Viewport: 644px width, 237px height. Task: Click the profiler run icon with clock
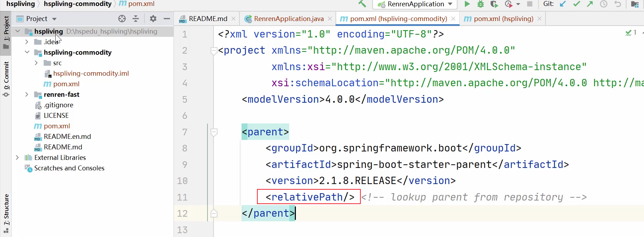[x=508, y=4]
